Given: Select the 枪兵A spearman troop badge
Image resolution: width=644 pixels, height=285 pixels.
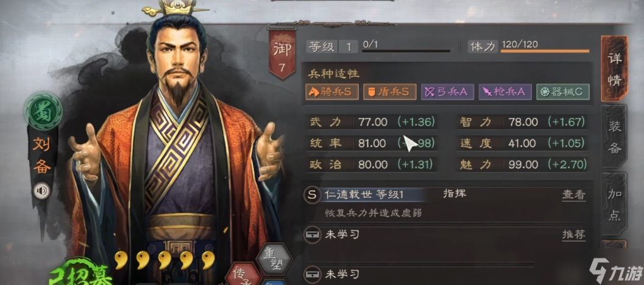Looking at the screenshot, I should point(505,92).
